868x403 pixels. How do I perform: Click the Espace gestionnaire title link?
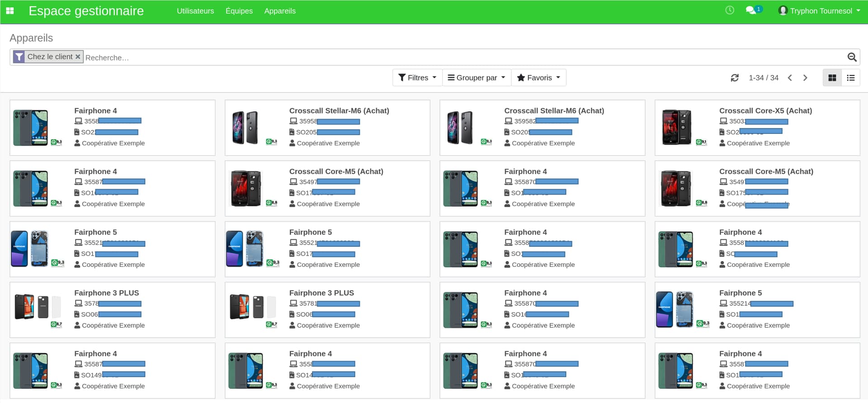pyautogui.click(x=86, y=11)
